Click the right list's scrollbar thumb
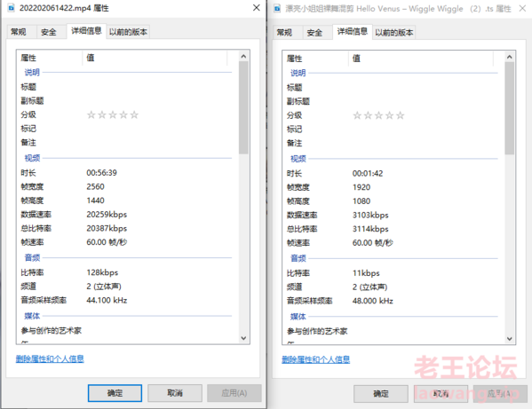532x409 pixels. (509, 108)
